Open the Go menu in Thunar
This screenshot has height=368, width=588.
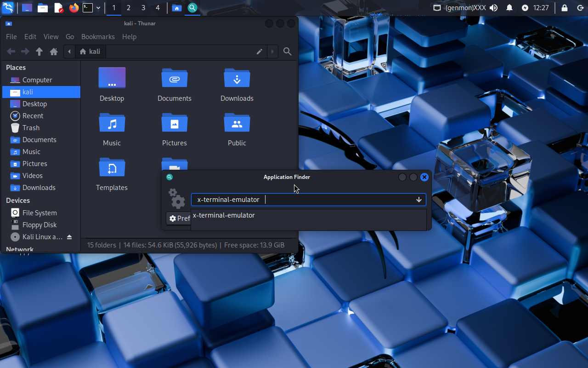coord(70,37)
